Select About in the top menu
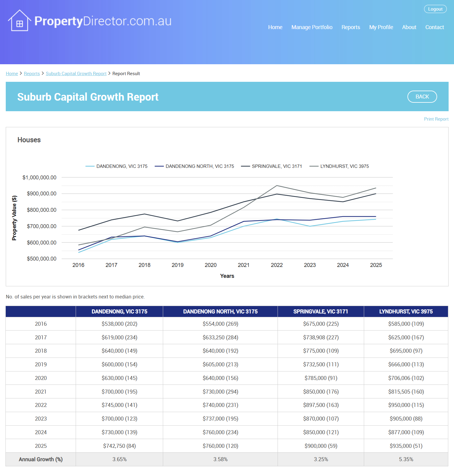Viewport: 454px width, 476px height. (x=409, y=27)
